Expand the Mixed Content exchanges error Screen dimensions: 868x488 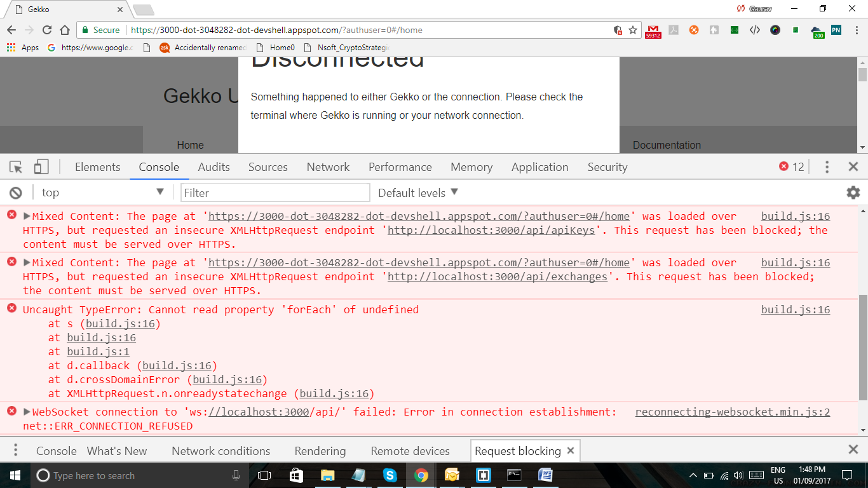[x=27, y=262]
